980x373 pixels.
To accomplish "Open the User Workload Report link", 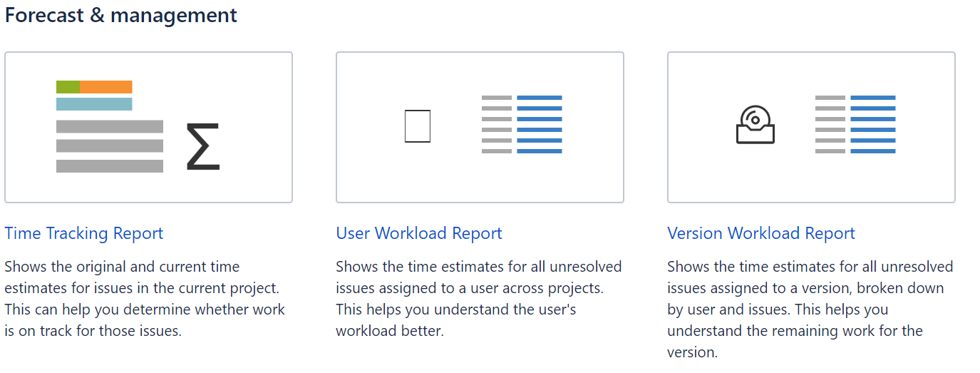I will pos(419,233).
